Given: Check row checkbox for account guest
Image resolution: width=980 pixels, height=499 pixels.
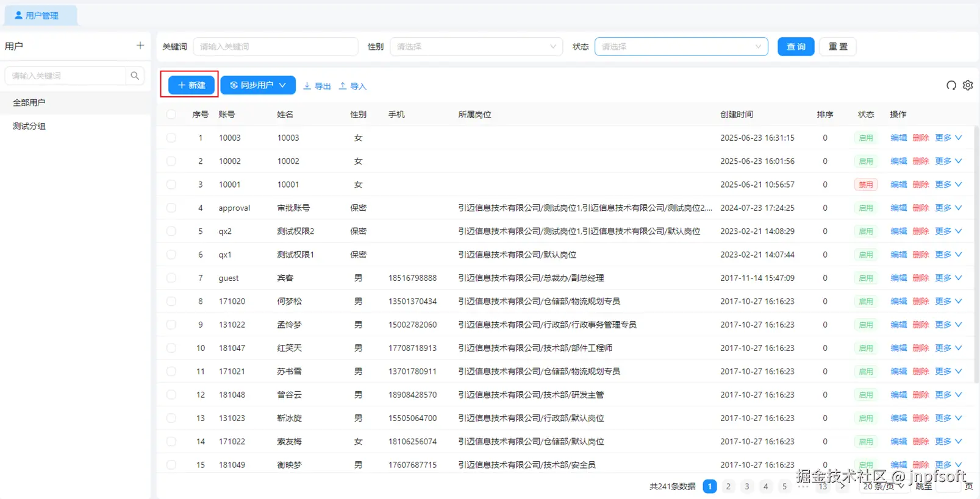Looking at the screenshot, I should tap(171, 278).
